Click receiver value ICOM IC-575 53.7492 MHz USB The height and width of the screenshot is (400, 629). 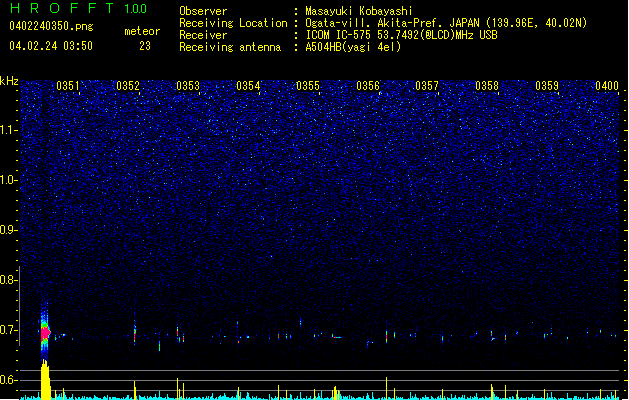(401, 35)
